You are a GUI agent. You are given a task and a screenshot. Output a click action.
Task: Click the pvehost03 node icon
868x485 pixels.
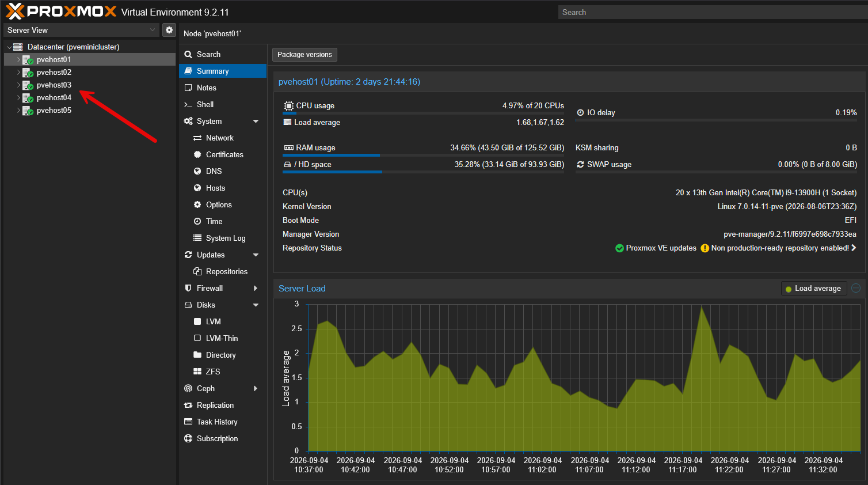tap(28, 85)
